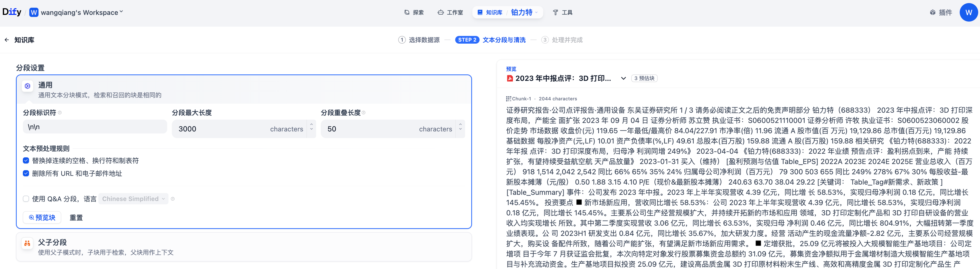This screenshot has width=980, height=269.
Task: Click STEP 2 文本分段与清洗
Action: 490,40
